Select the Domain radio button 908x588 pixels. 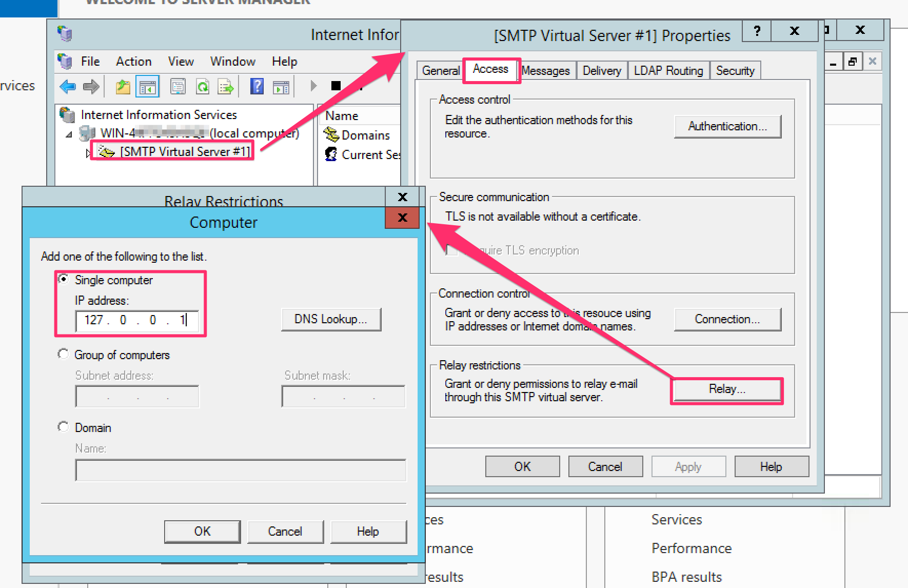64,426
